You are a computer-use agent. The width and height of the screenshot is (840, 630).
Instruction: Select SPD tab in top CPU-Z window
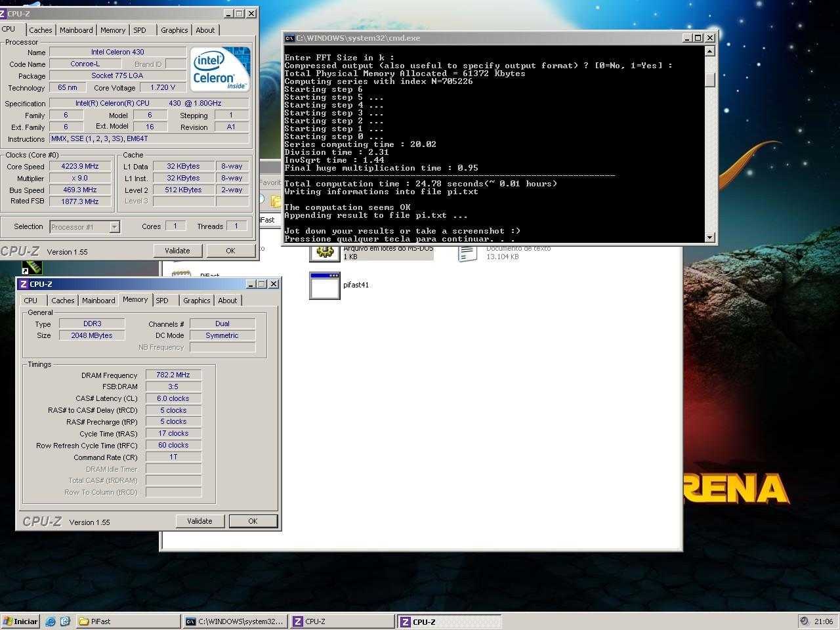coord(140,30)
